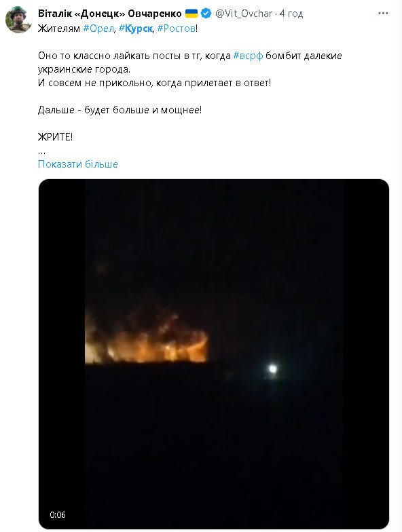Open the 4 год timestamp link
This screenshot has width=402, height=532.
291,14
